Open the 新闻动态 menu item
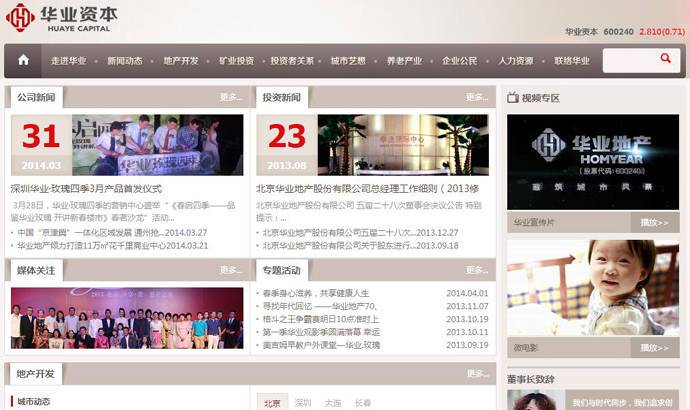690x410 pixels. pyautogui.click(x=125, y=61)
